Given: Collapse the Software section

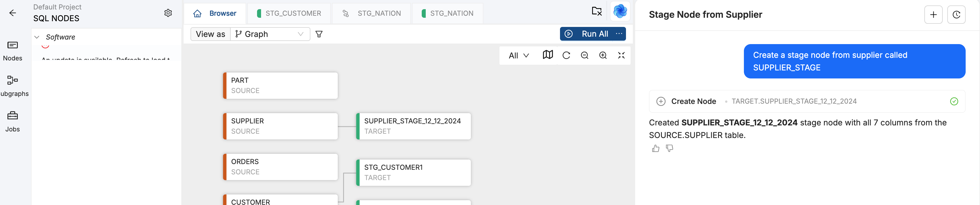Looking at the screenshot, I should (x=36, y=37).
